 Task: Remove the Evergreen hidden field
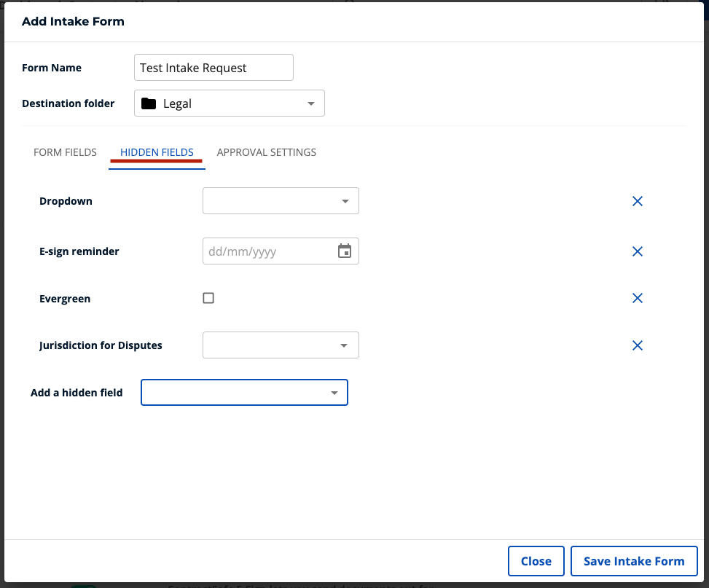tap(638, 298)
